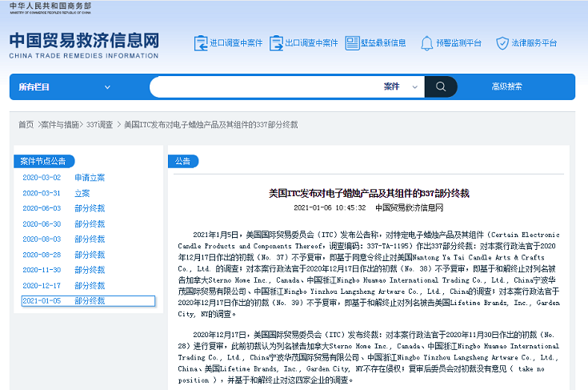Open 337调查 breadcrumb link

[99, 125]
